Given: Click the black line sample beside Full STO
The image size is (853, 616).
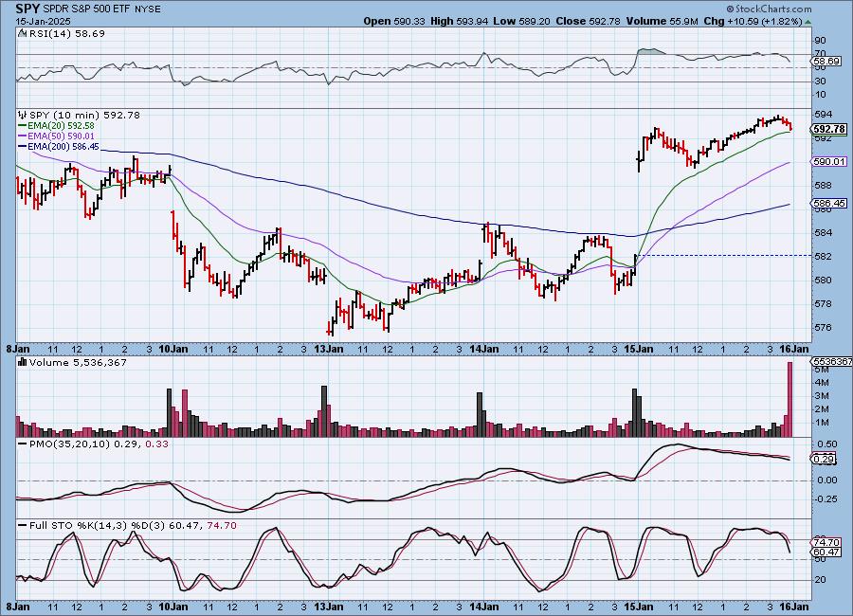Looking at the screenshot, I should (23, 526).
